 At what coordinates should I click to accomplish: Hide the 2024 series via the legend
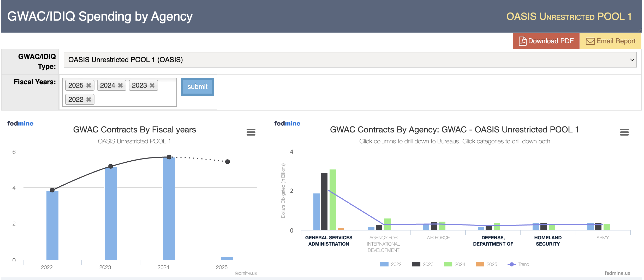click(x=455, y=264)
